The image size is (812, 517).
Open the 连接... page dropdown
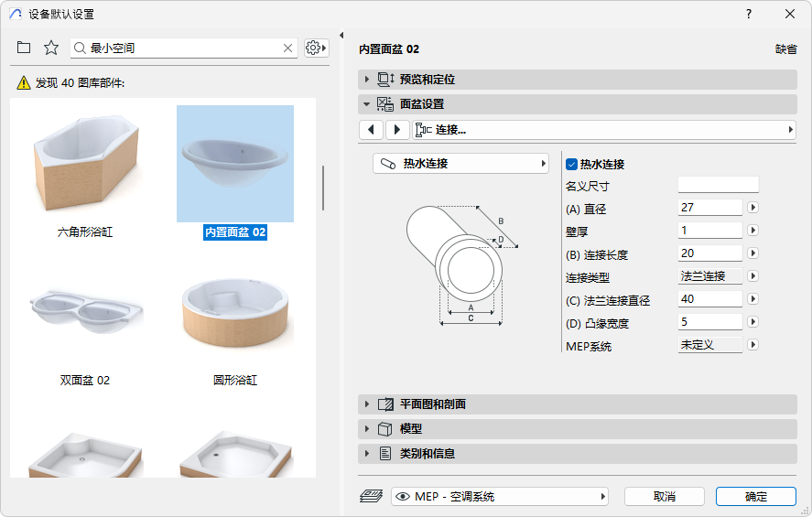(604, 129)
